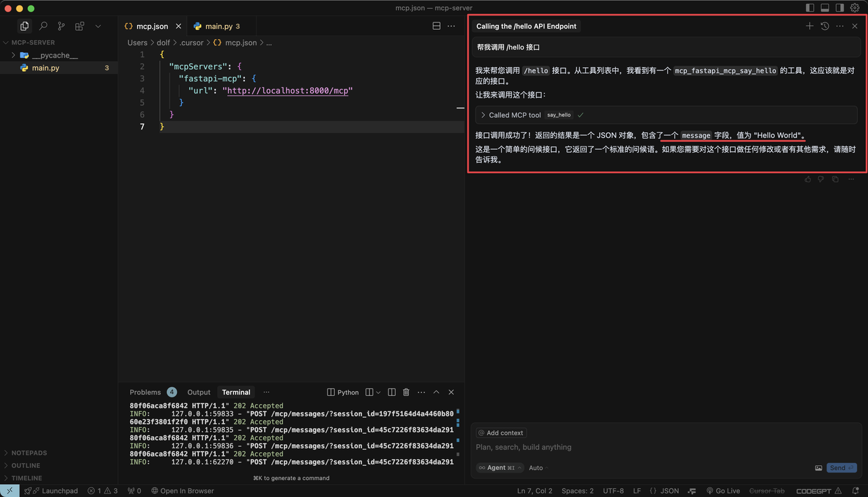The width and height of the screenshot is (868, 497).
Task: Switch to the Output tab
Action: [x=198, y=392]
